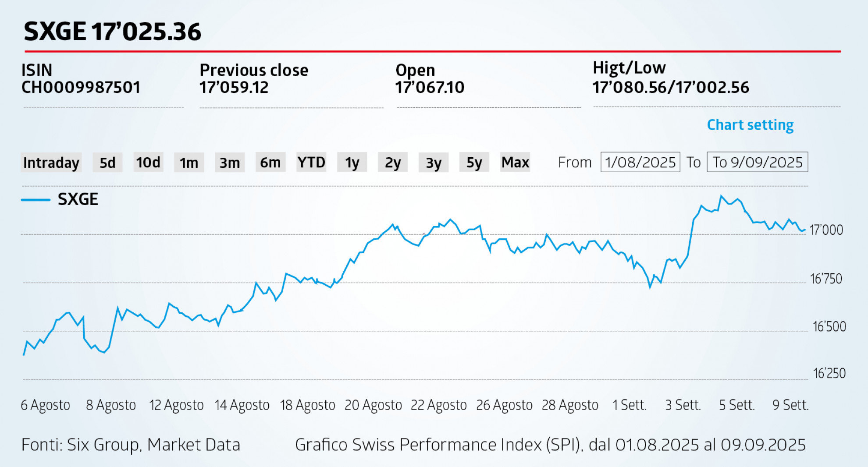Show 1y price history

point(352,163)
